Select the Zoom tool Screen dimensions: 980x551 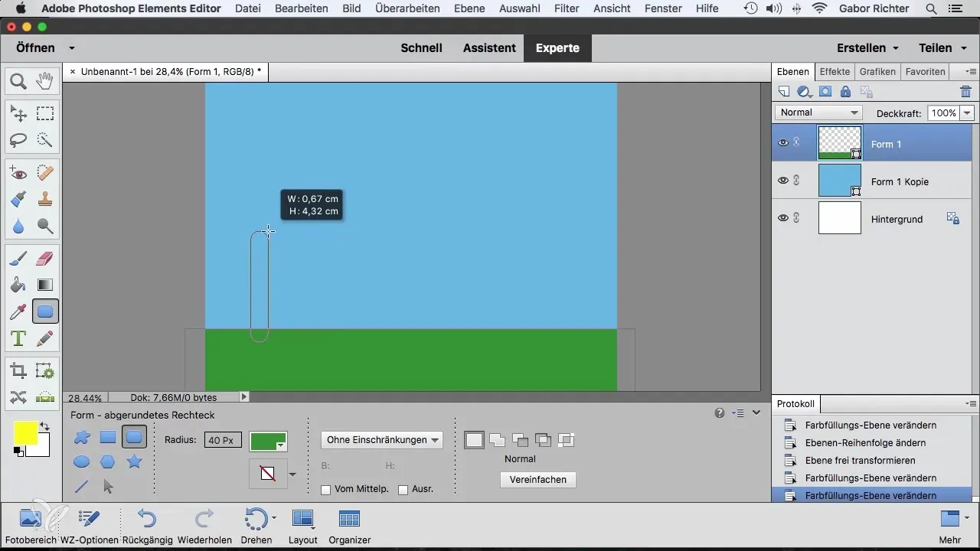coord(18,80)
